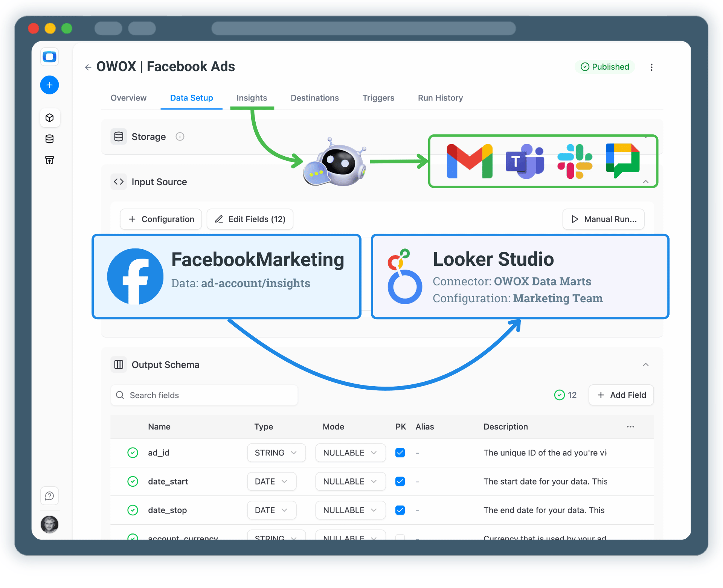Switch to the Destinations tab
This screenshot has height=588, width=723.
point(314,98)
